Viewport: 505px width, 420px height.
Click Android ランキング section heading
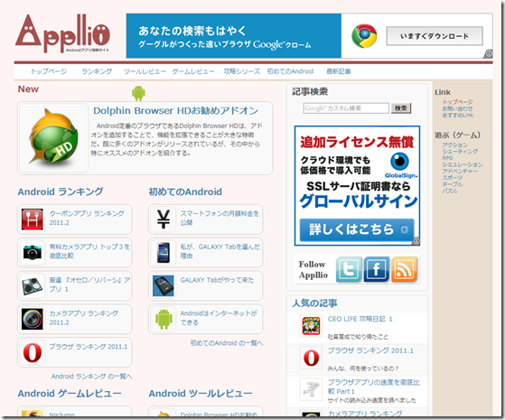click(61, 192)
